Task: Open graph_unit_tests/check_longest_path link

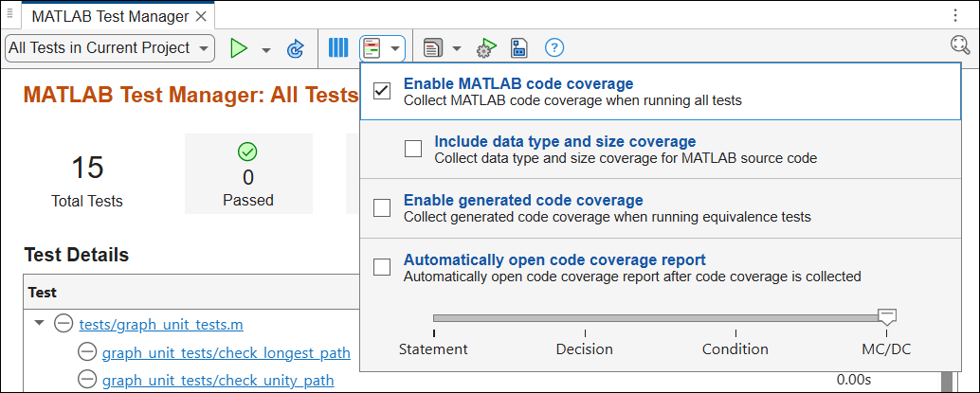Action: coord(227,353)
